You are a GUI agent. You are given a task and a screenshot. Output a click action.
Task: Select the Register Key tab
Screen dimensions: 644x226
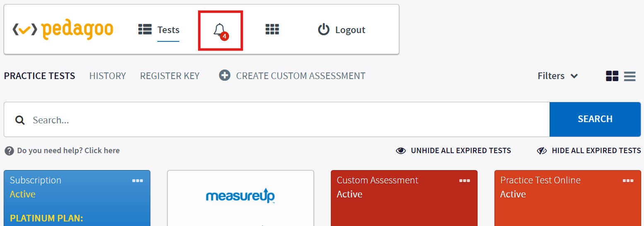tap(170, 76)
